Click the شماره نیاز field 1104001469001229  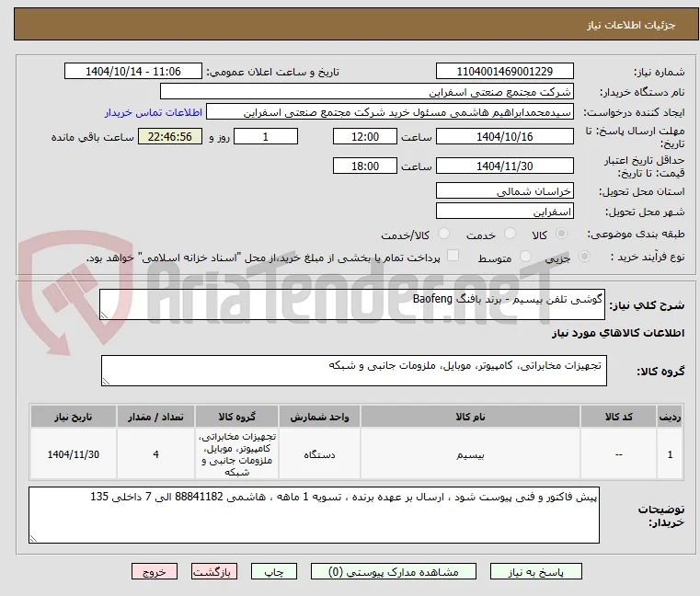tap(504, 72)
